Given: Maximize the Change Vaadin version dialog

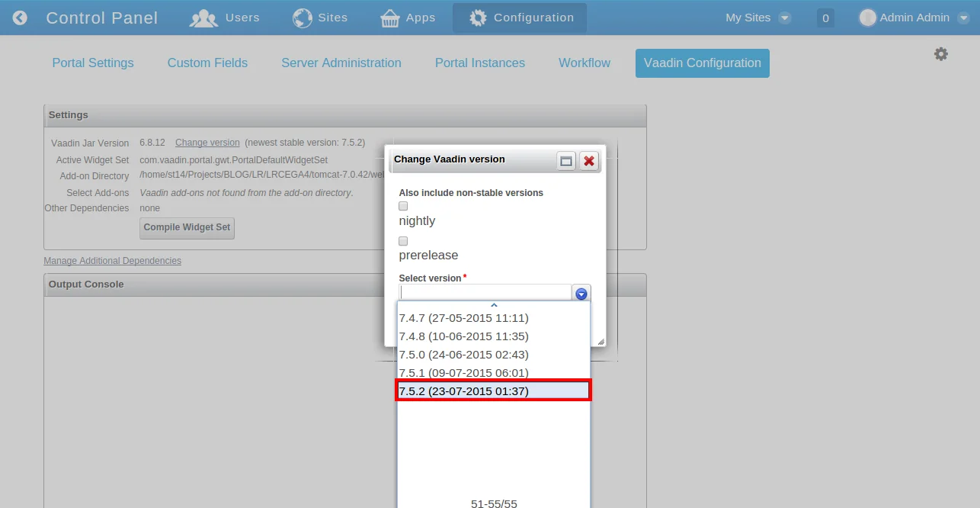Looking at the screenshot, I should [x=565, y=160].
